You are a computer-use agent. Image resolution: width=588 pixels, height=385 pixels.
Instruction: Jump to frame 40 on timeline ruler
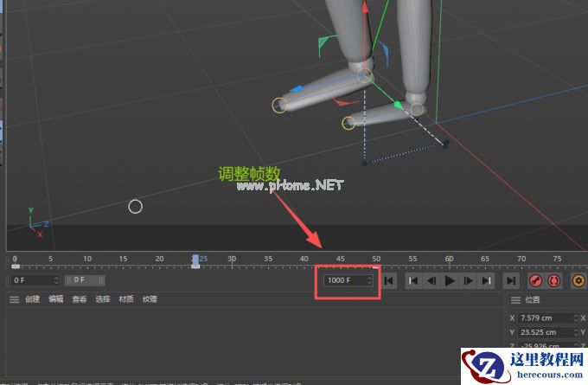304,259
